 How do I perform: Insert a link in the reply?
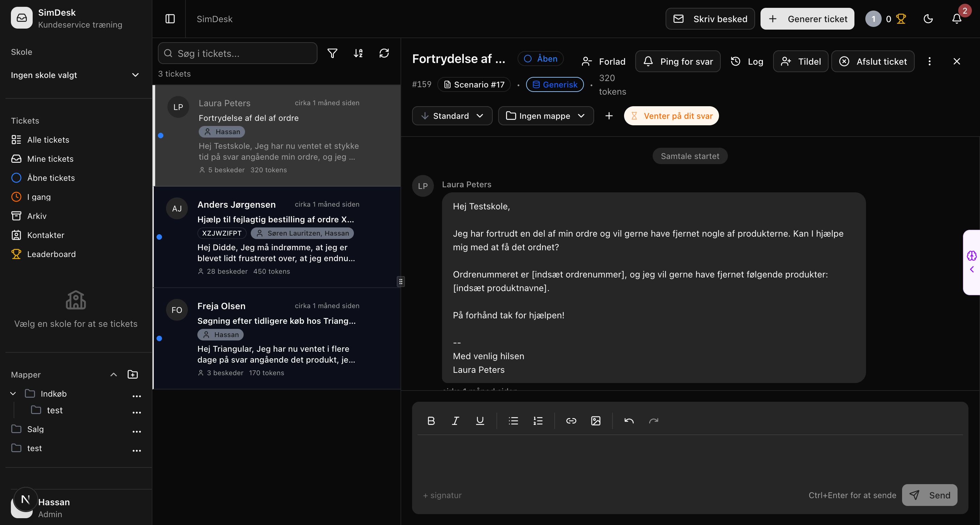coord(571,421)
